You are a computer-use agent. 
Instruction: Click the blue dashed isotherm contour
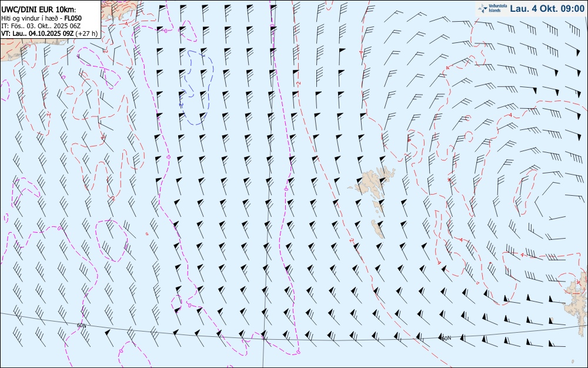point(195,87)
